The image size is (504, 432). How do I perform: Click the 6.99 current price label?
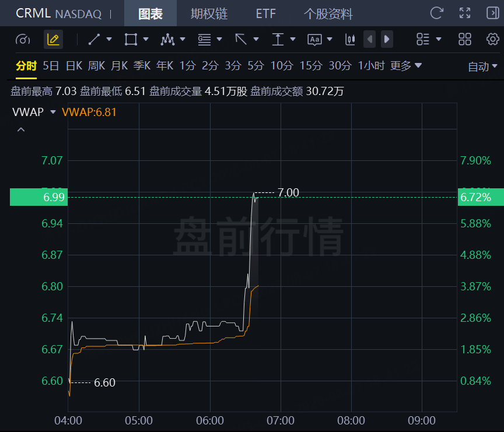(x=39, y=197)
